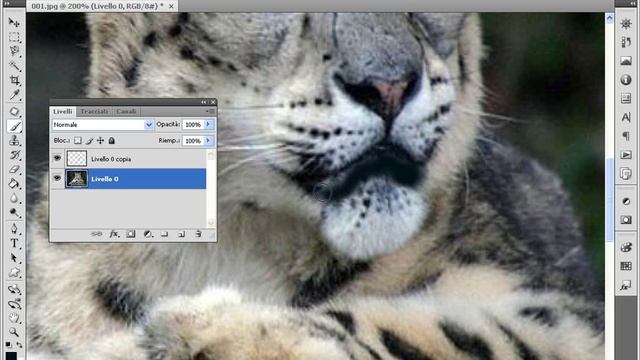The height and width of the screenshot is (360, 640).
Task: Toggle lock image pixels brush icon
Action: coord(89,140)
